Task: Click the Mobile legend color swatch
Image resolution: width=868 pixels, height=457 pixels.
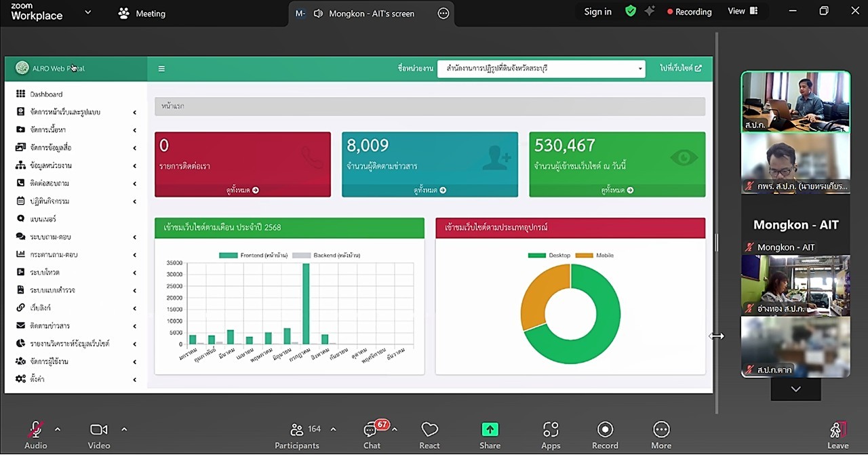Action: (x=583, y=256)
